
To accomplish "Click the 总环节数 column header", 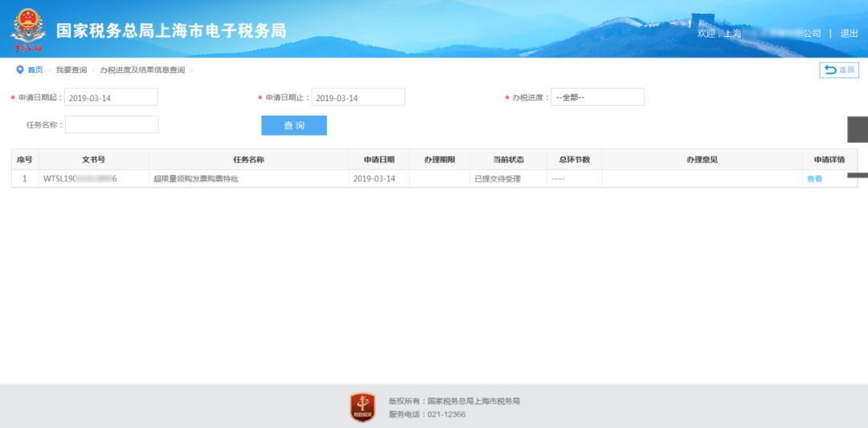I will [575, 159].
